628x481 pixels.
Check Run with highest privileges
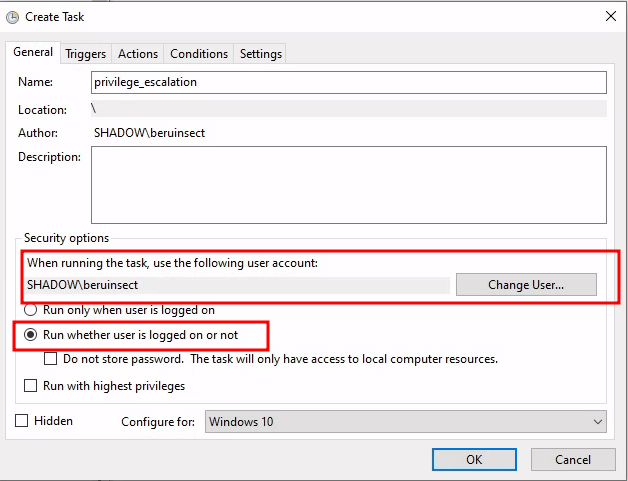coord(32,385)
